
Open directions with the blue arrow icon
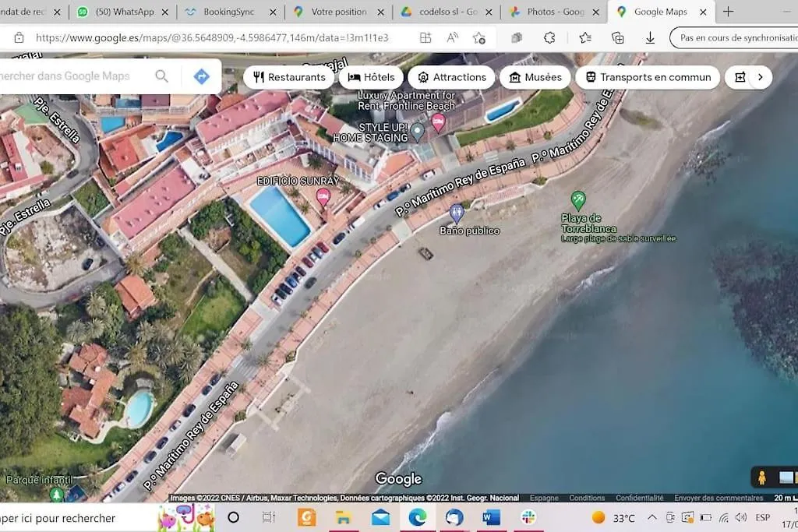click(x=202, y=77)
